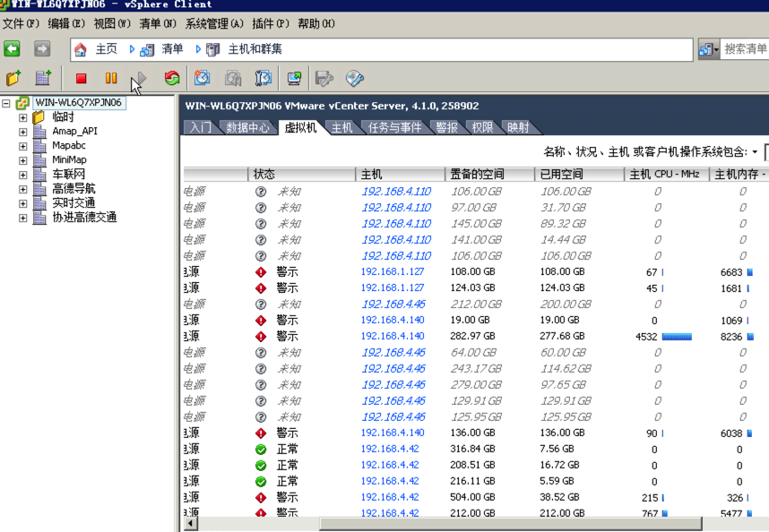Click the grey Power On play icon
This screenshot has width=769, height=532.
click(x=141, y=79)
